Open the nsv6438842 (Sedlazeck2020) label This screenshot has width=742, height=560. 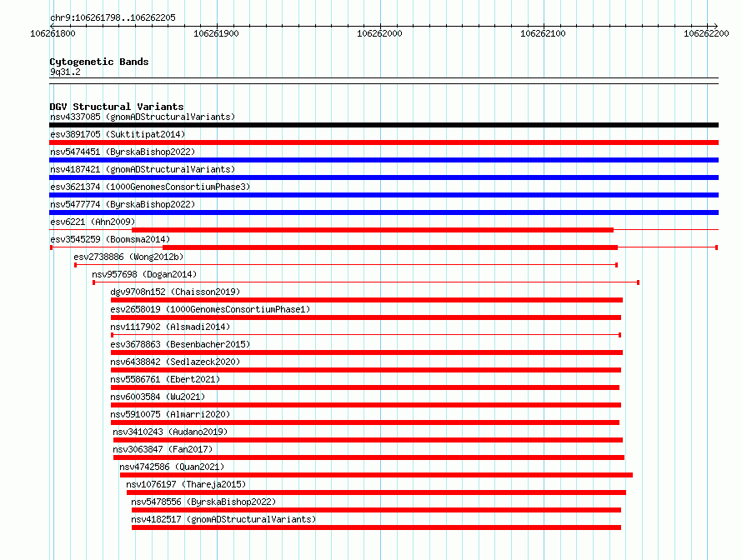click(x=175, y=362)
